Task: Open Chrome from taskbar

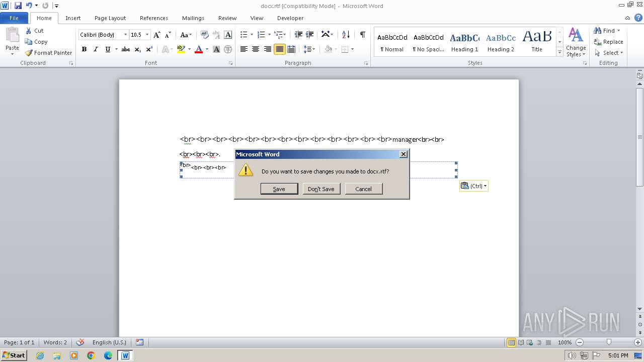Action: 91,355
